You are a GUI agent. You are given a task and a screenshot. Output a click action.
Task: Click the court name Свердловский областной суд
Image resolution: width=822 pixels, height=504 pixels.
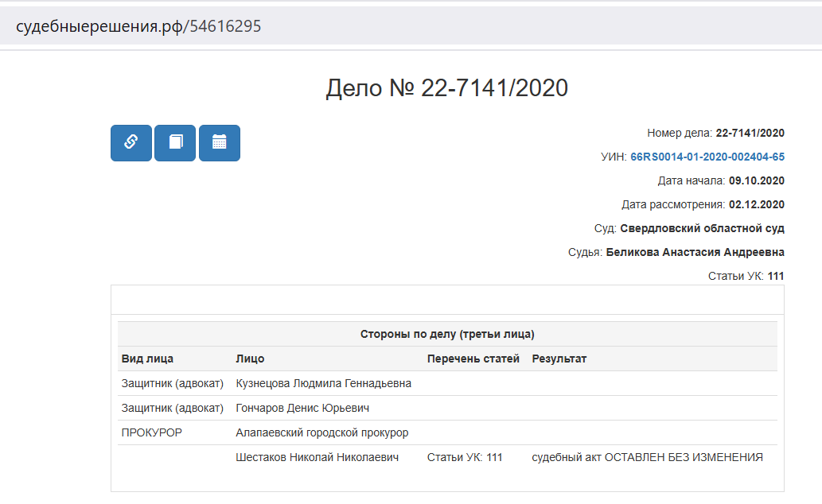click(702, 229)
